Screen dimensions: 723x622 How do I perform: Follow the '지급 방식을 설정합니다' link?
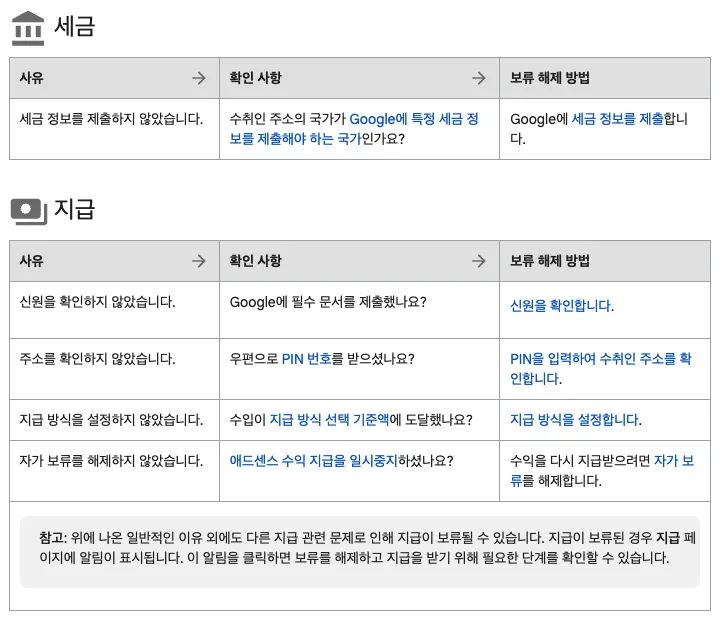[575, 420]
